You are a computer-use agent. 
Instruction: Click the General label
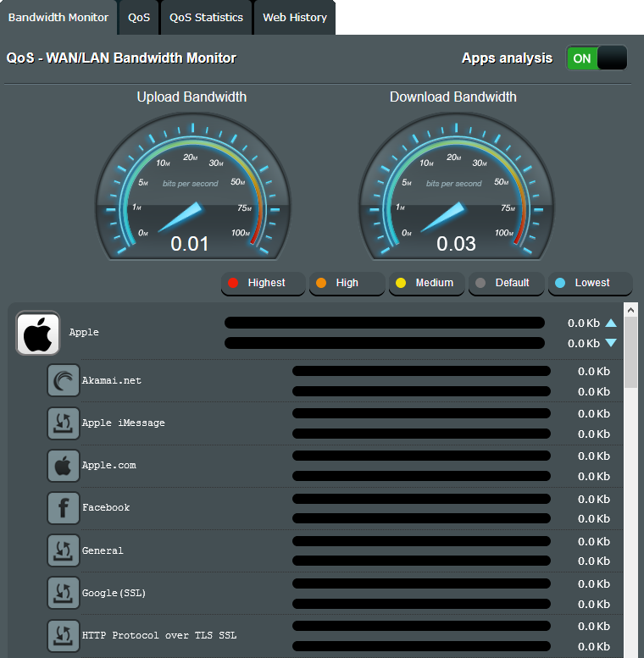(103, 550)
